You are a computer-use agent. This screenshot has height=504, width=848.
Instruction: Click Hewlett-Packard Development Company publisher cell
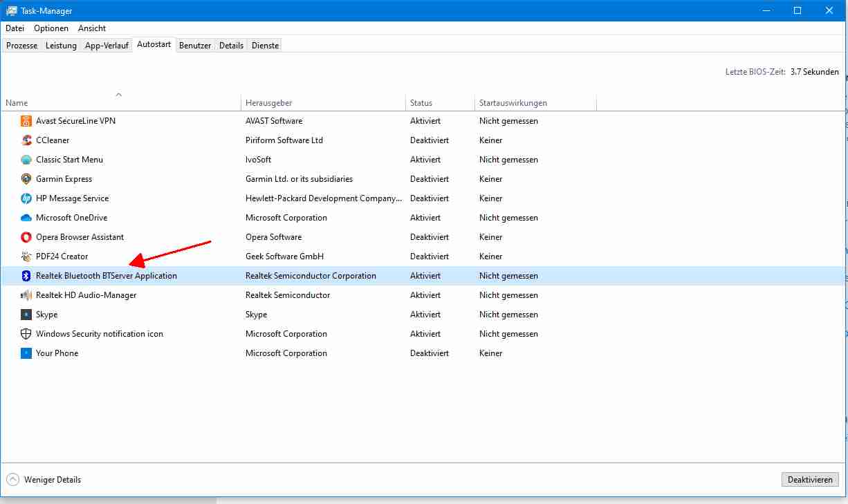tap(324, 198)
